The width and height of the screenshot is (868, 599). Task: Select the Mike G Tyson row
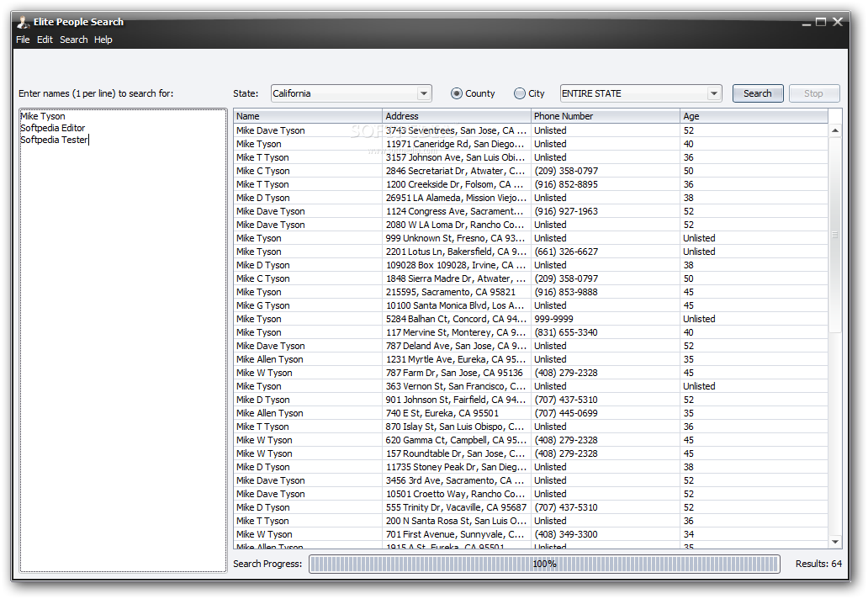pos(531,305)
